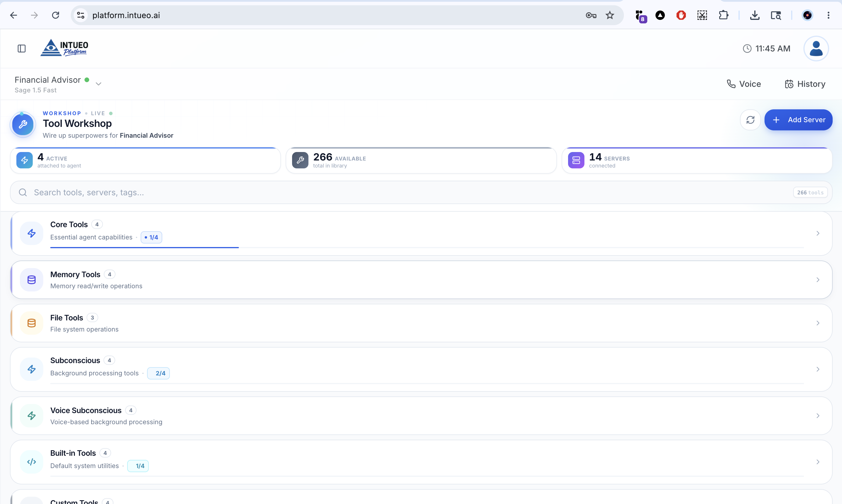Click the 266 tools counter badge
This screenshot has height=504, width=842.
point(810,193)
